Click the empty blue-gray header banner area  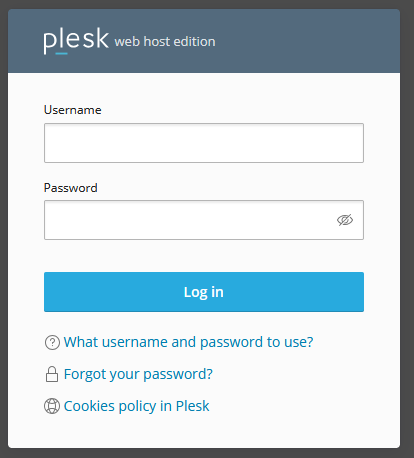[307, 41]
